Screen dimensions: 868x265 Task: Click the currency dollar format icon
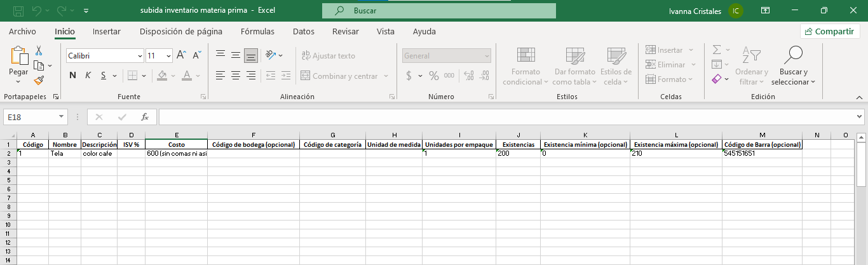(x=409, y=76)
